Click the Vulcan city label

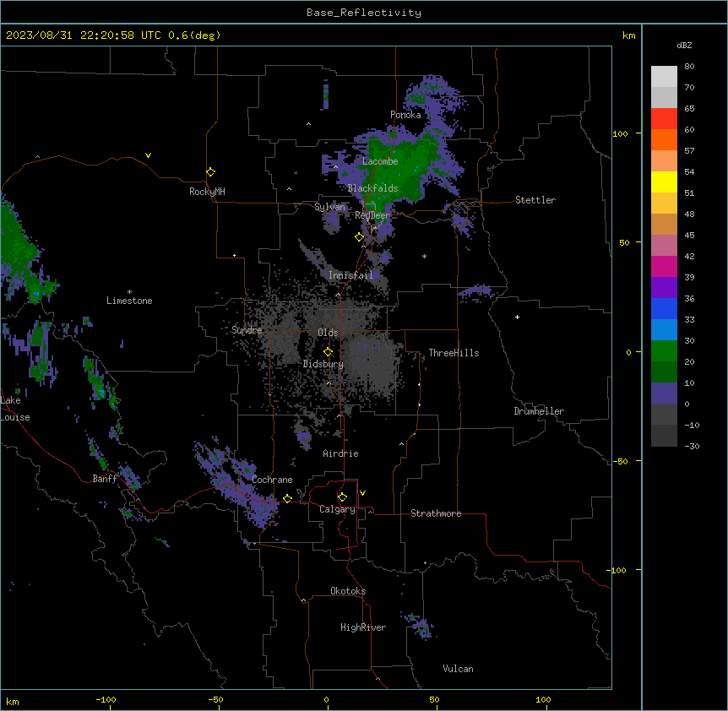click(458, 669)
